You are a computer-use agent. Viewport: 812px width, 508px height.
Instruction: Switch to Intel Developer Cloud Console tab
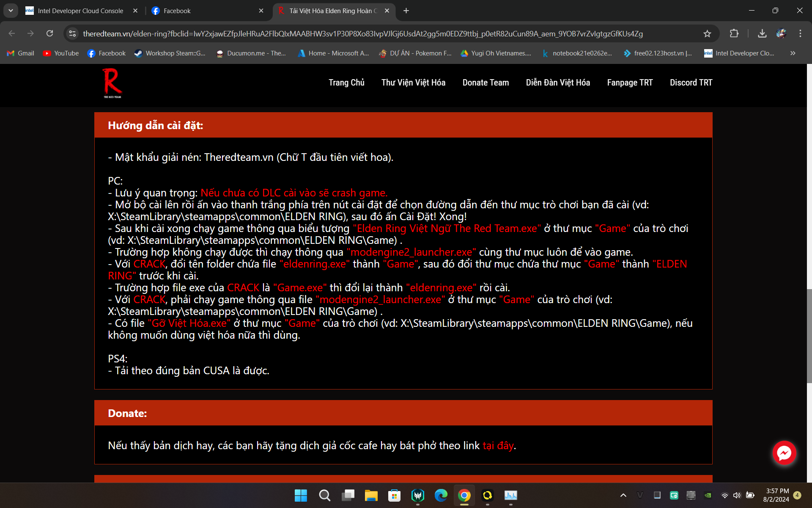click(80, 11)
